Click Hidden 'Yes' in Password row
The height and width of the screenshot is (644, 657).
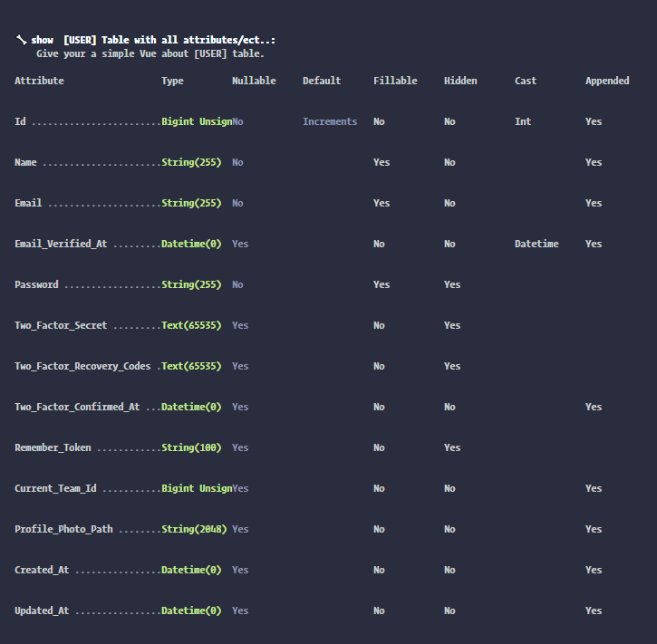coord(452,284)
